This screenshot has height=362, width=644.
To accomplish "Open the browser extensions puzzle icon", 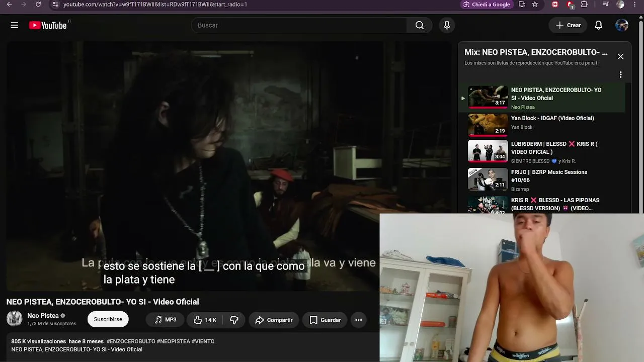I will coord(584,5).
